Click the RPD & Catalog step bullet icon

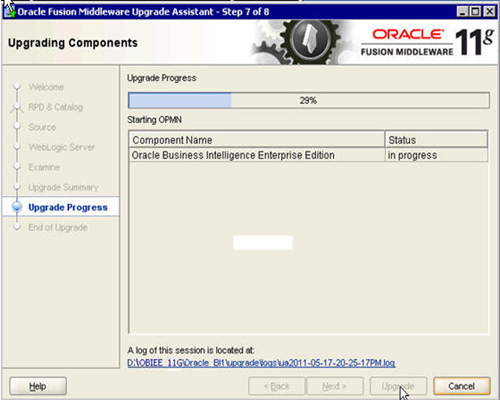(17, 107)
